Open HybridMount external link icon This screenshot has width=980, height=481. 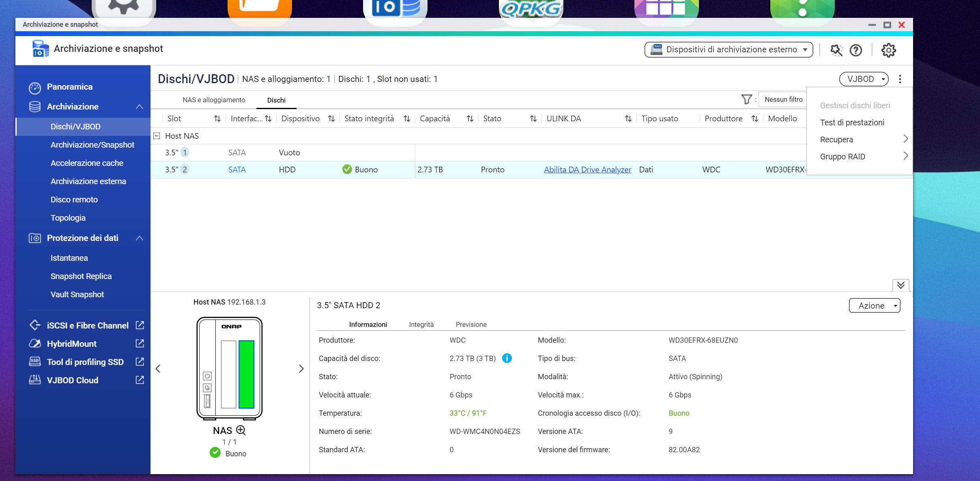(140, 344)
